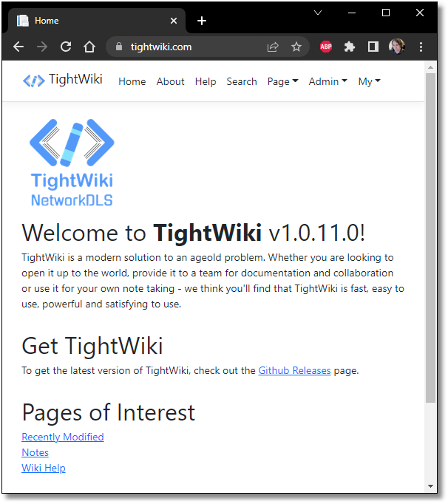Click the scrollbar down arrow

431,486
